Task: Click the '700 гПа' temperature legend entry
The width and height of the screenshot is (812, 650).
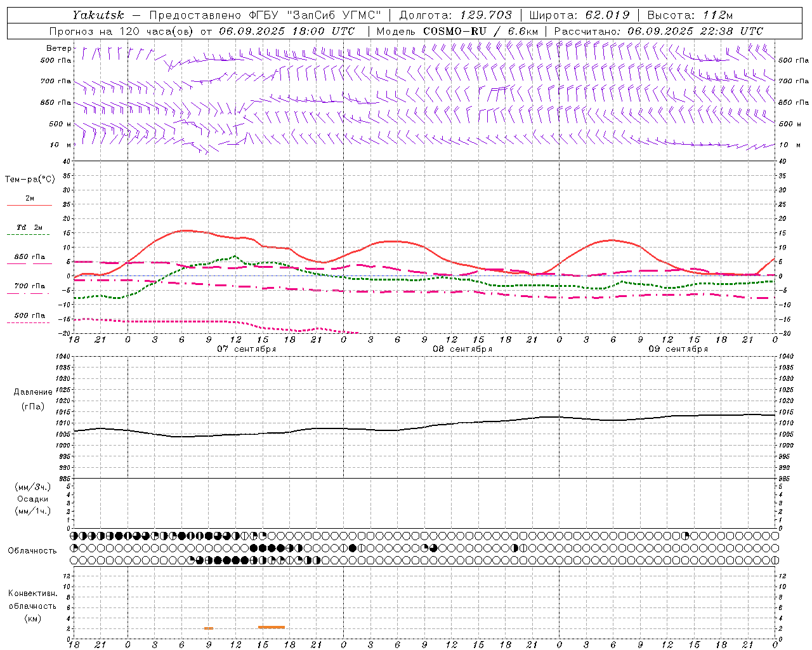Action: pos(30,286)
